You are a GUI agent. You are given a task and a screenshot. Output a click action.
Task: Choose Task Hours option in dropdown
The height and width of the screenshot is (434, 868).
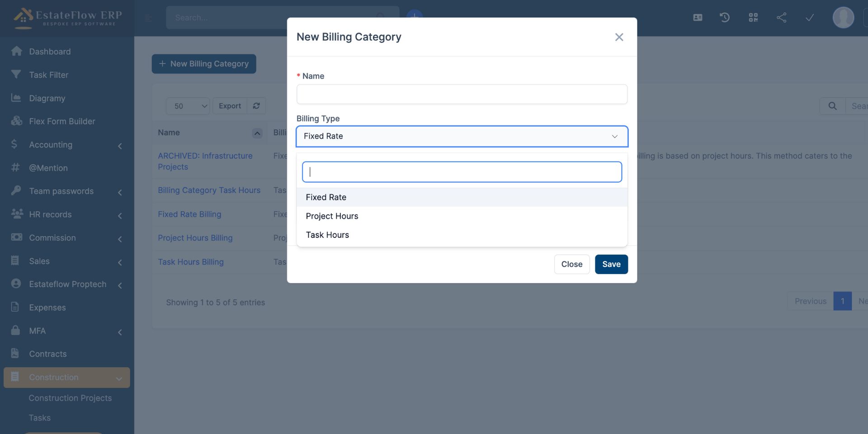pyautogui.click(x=327, y=235)
